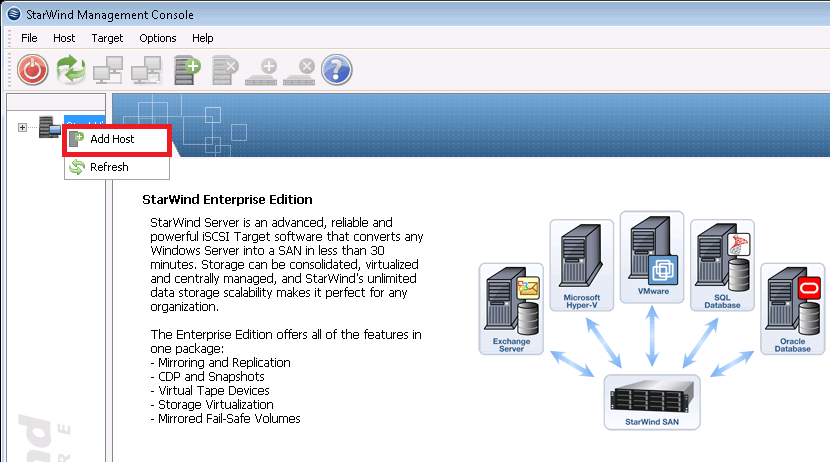Click the VMware diagram image

tap(652, 257)
